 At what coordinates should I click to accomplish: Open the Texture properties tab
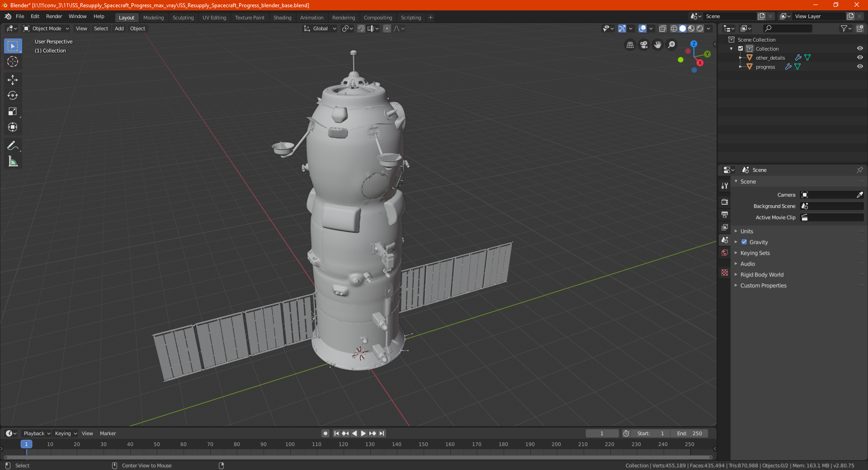725,273
